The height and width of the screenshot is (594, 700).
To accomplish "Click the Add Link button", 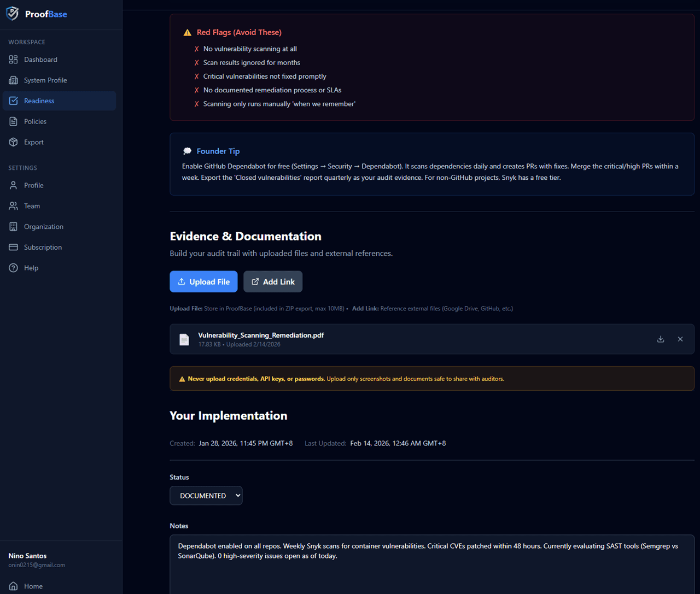I will (273, 281).
